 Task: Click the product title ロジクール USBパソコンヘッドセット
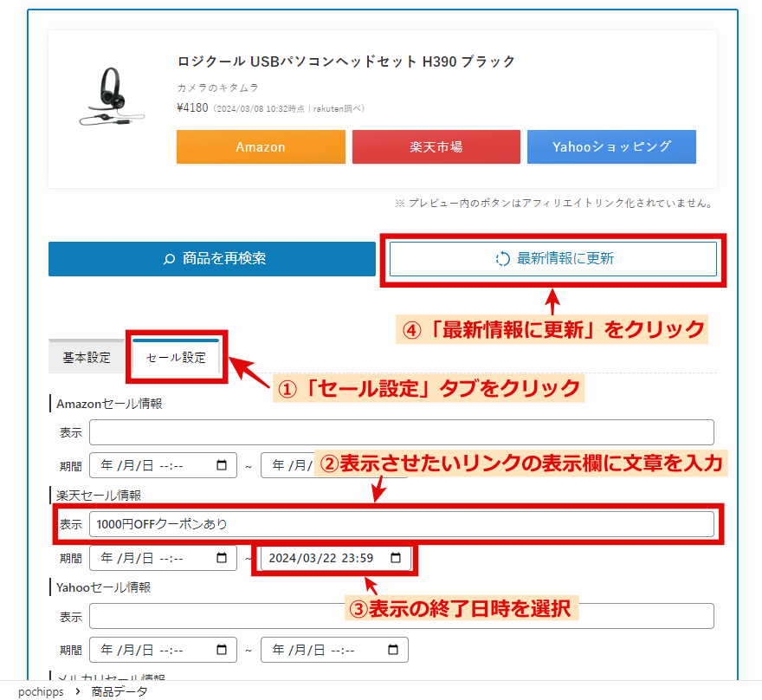tap(345, 62)
